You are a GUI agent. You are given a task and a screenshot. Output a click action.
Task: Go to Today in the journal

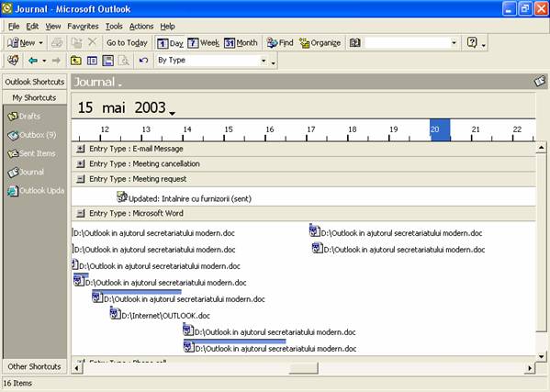click(x=127, y=43)
